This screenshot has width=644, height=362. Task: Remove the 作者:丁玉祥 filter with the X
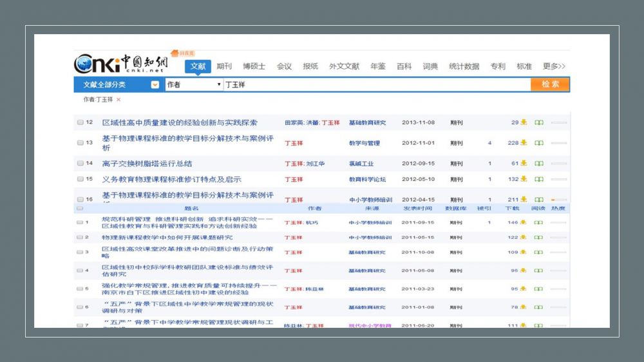point(118,100)
